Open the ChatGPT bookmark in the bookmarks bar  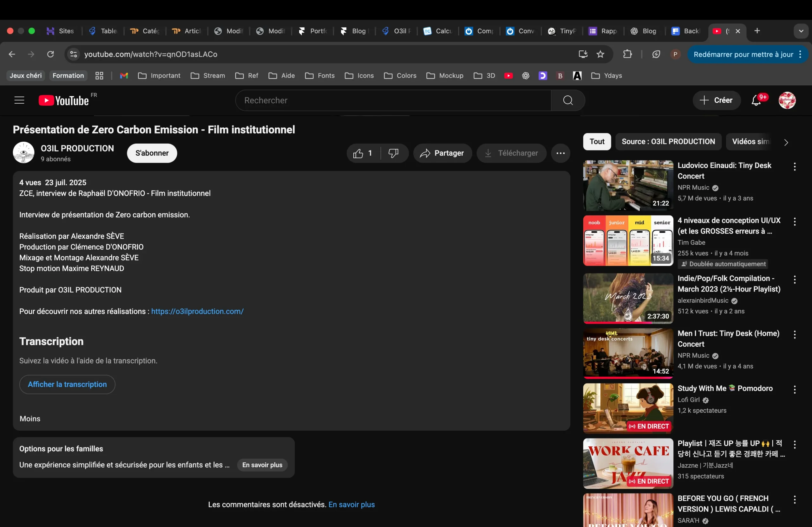point(525,76)
